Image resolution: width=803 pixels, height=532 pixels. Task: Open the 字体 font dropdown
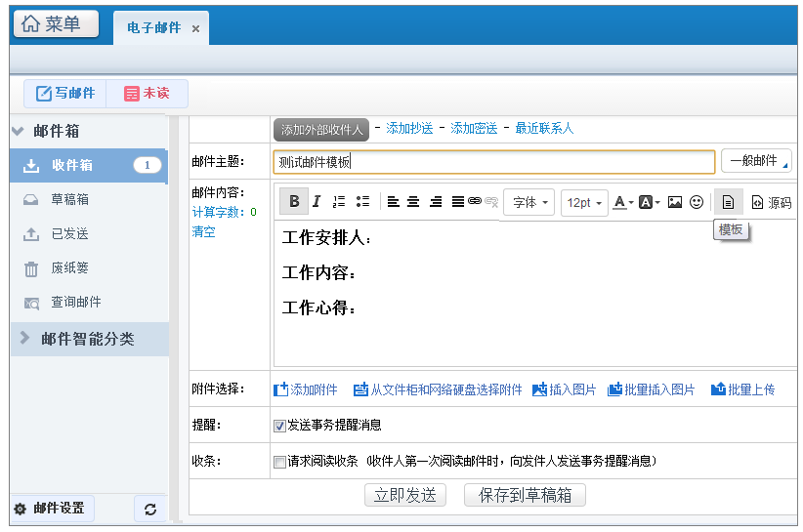529,203
